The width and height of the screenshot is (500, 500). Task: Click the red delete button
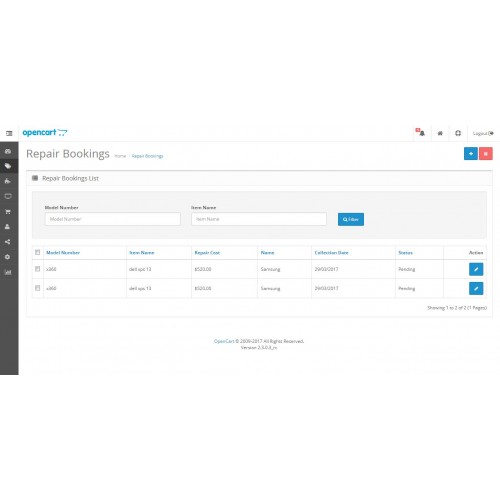(x=486, y=154)
